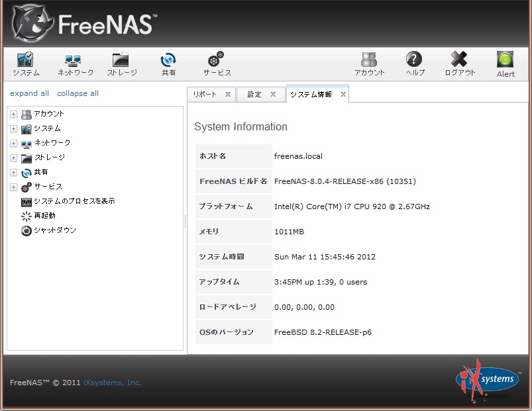Open システムのプロセスを表示 in the tree

point(75,201)
